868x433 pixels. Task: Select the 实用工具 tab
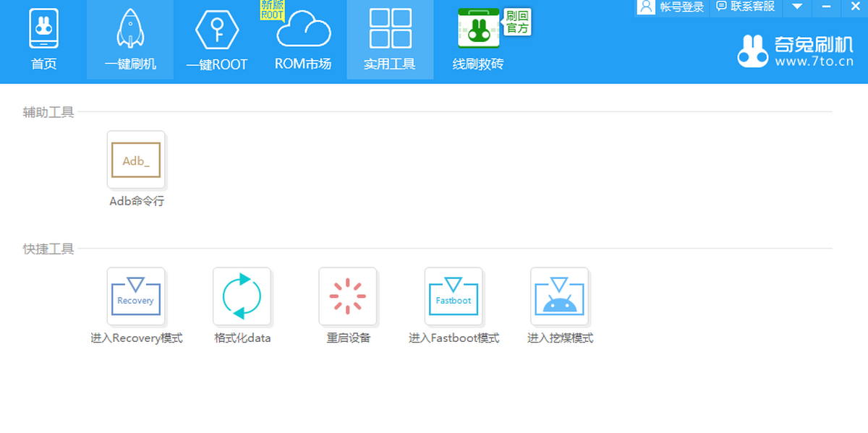click(390, 40)
